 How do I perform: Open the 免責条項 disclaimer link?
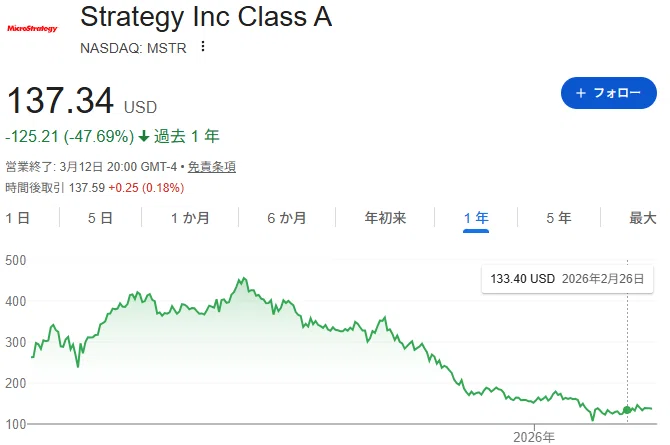212,166
